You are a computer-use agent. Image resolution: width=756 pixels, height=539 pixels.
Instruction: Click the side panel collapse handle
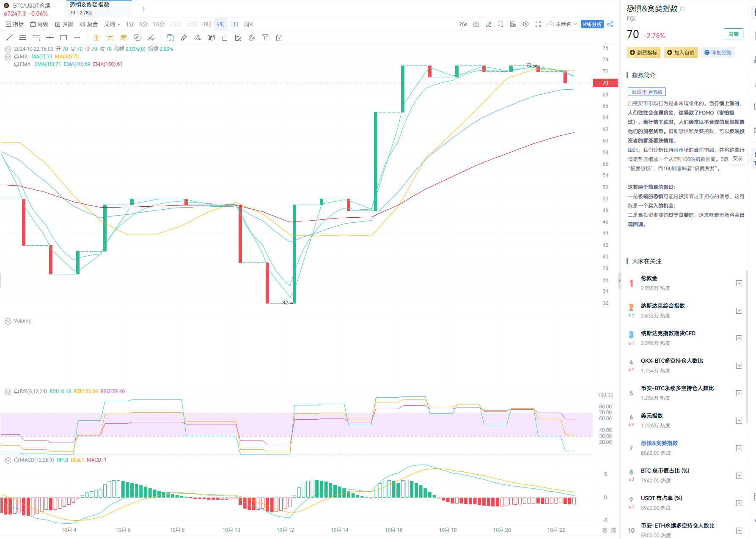pos(620,280)
